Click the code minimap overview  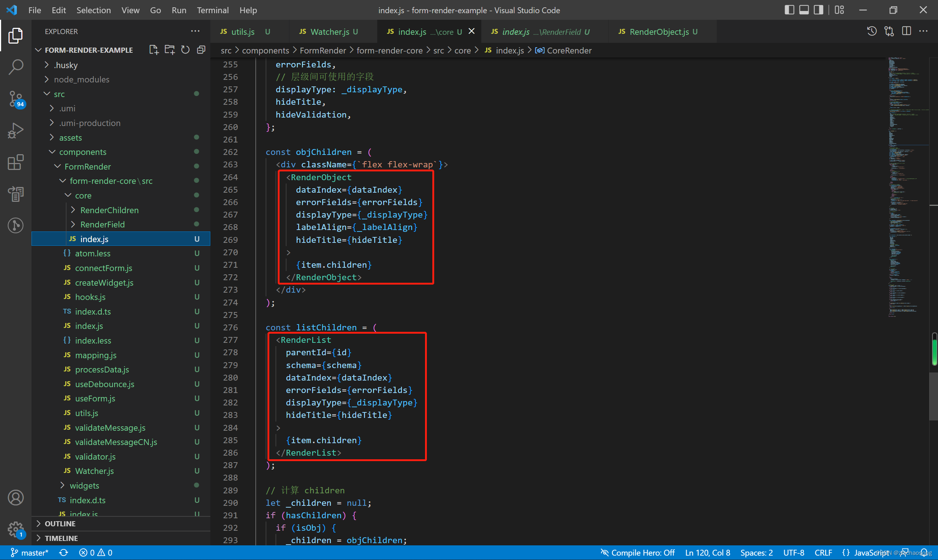coord(908,187)
